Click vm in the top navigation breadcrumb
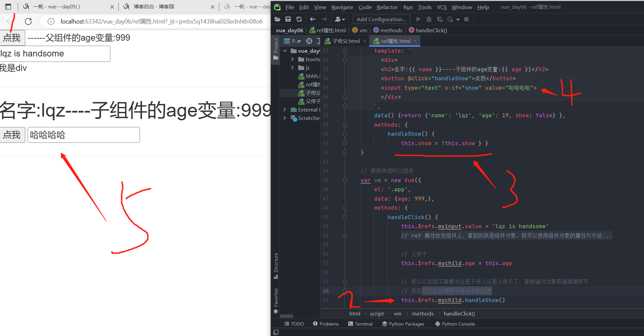 (360, 30)
